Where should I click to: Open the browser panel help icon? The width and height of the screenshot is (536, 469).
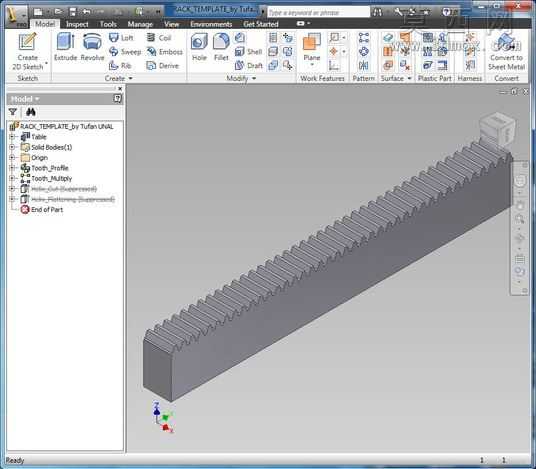(x=117, y=99)
